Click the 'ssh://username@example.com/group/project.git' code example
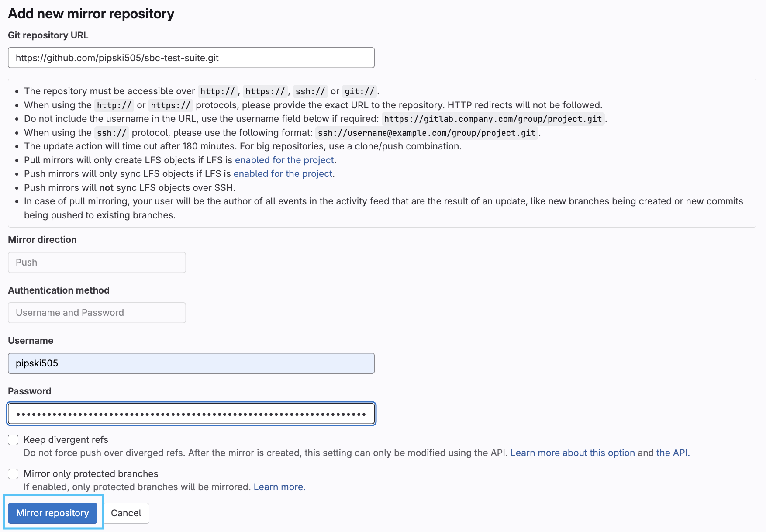Screen dimensions: 766x532 coord(427,133)
